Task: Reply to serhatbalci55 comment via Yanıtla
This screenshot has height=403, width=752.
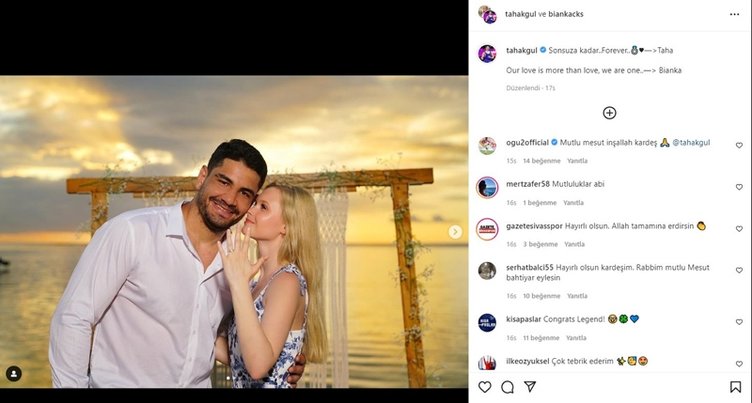Action: click(577, 296)
